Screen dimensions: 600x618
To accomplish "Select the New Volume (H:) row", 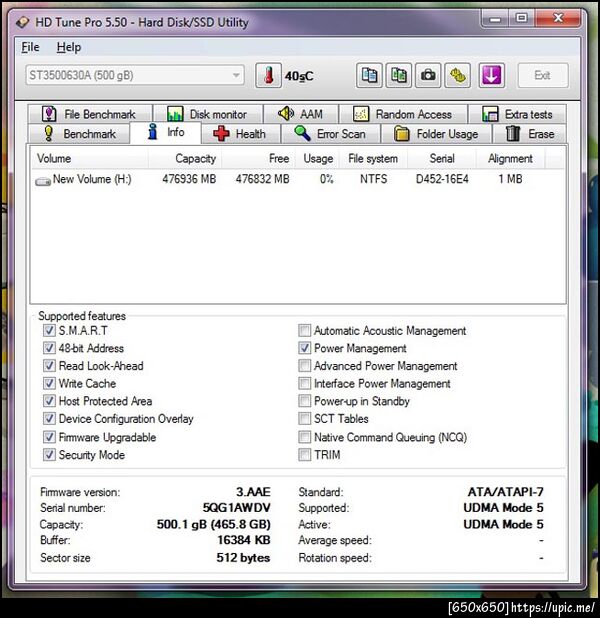I will 298,179.
